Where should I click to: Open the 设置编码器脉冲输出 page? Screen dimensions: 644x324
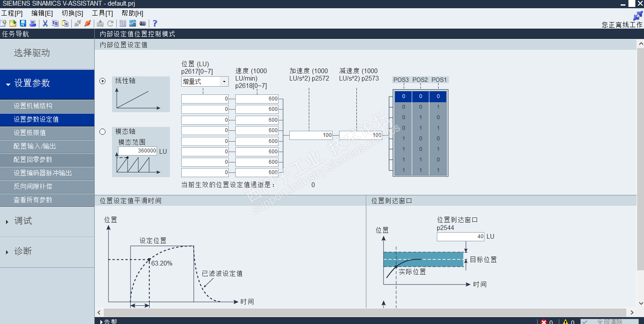(x=47, y=173)
